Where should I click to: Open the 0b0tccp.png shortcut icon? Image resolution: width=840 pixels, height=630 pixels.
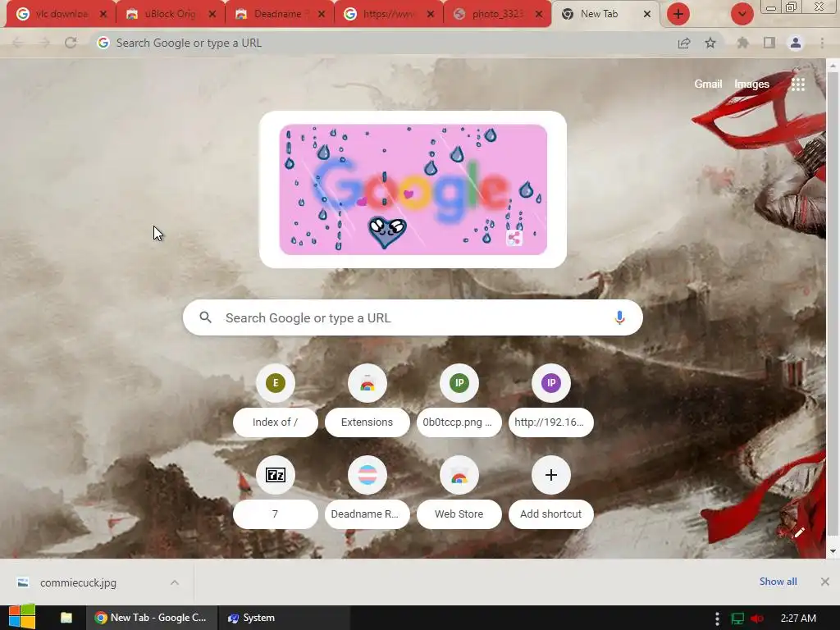click(459, 382)
